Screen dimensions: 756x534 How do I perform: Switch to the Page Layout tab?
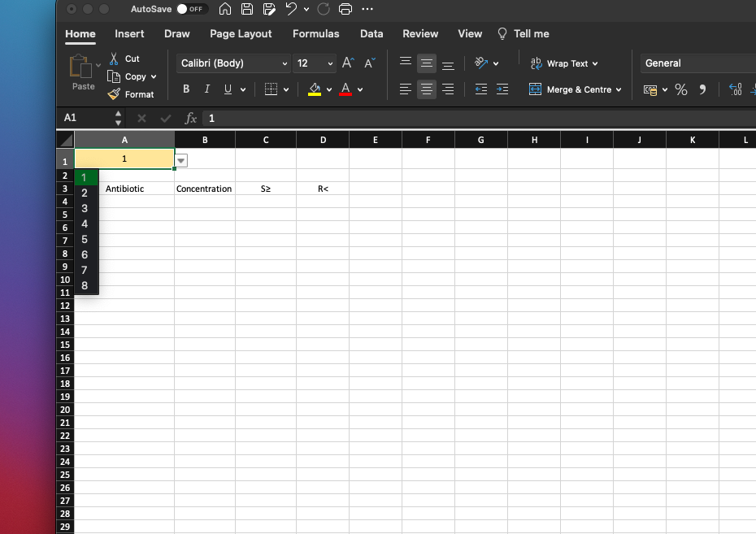pyautogui.click(x=241, y=34)
